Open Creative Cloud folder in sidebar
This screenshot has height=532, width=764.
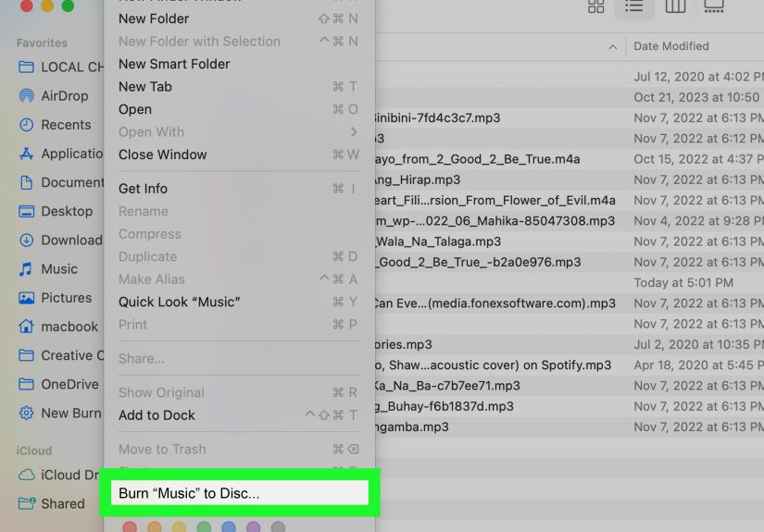tap(60, 355)
